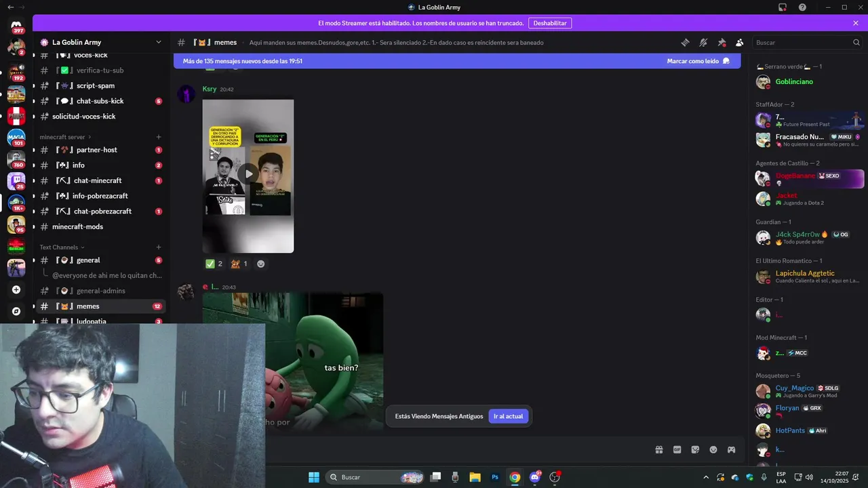Create channel in Text Channels category
This screenshot has height=488, width=868.
[x=159, y=247]
